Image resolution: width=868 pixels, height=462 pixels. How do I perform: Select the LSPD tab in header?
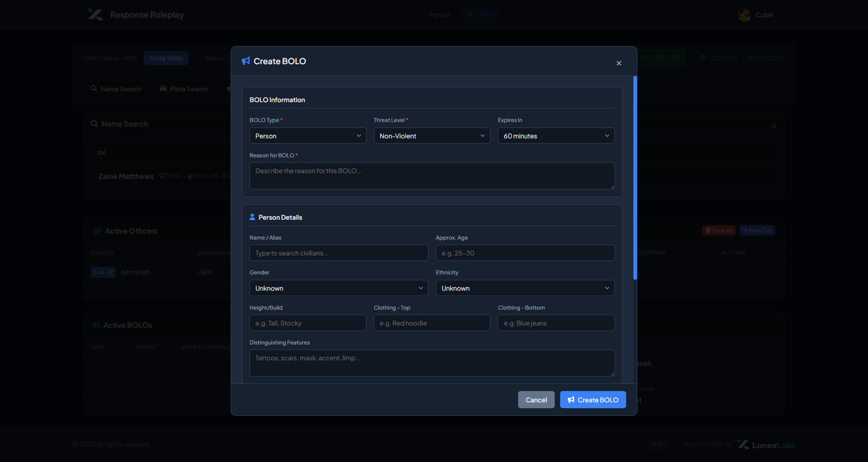coord(480,15)
